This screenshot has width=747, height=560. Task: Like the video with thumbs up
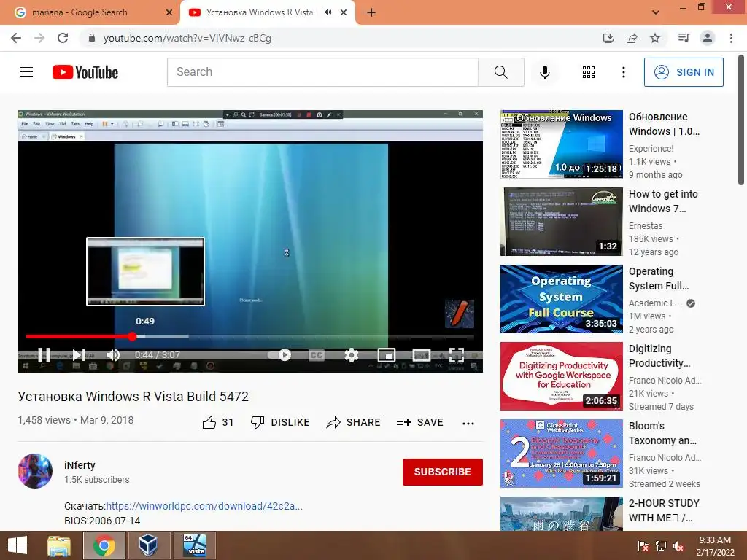pyautogui.click(x=217, y=422)
